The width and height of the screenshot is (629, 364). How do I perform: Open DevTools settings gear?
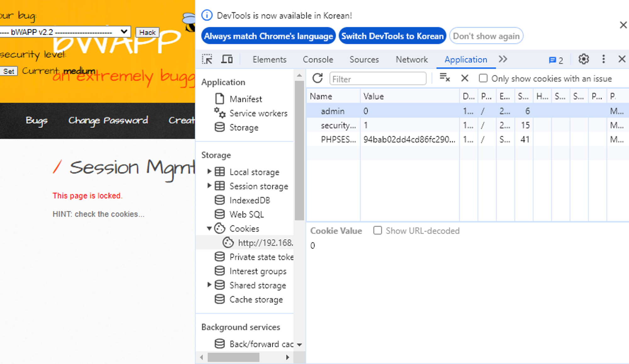tap(584, 59)
